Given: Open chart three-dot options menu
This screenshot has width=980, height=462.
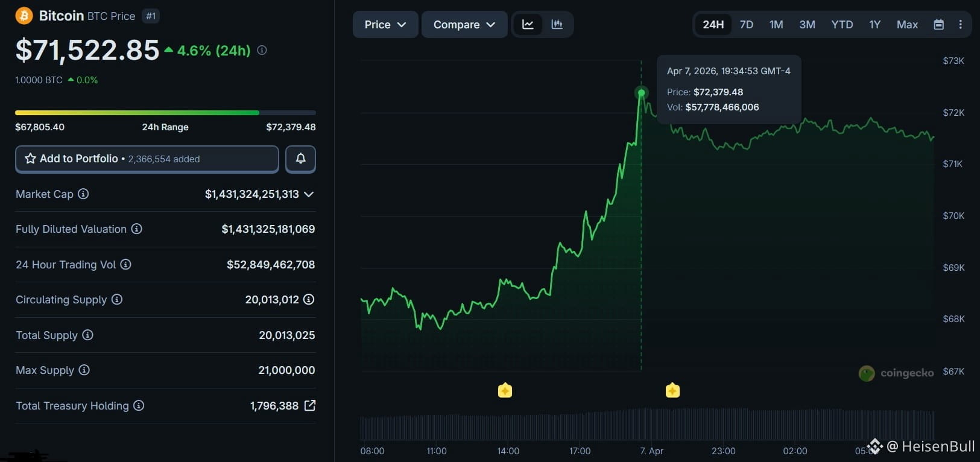Looking at the screenshot, I should [960, 25].
